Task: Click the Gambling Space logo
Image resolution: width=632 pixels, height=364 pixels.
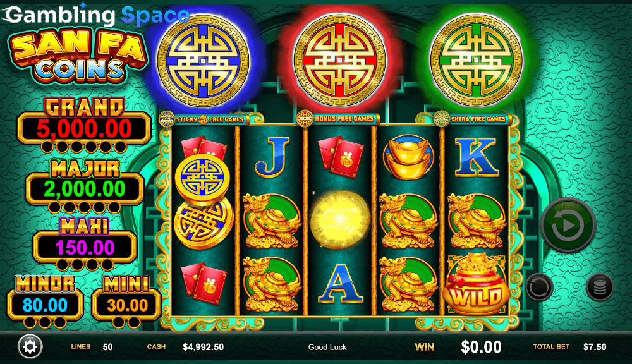Action: click(97, 15)
